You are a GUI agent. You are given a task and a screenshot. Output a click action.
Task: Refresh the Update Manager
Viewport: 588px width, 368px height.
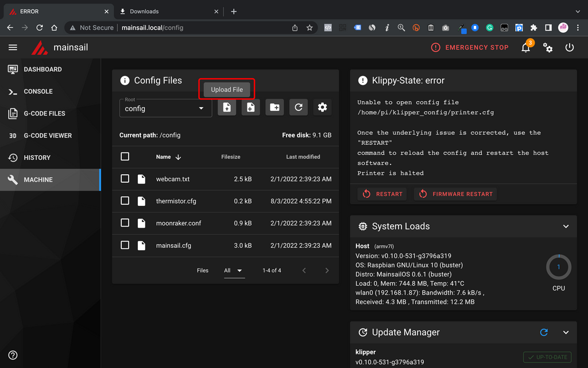click(x=544, y=332)
